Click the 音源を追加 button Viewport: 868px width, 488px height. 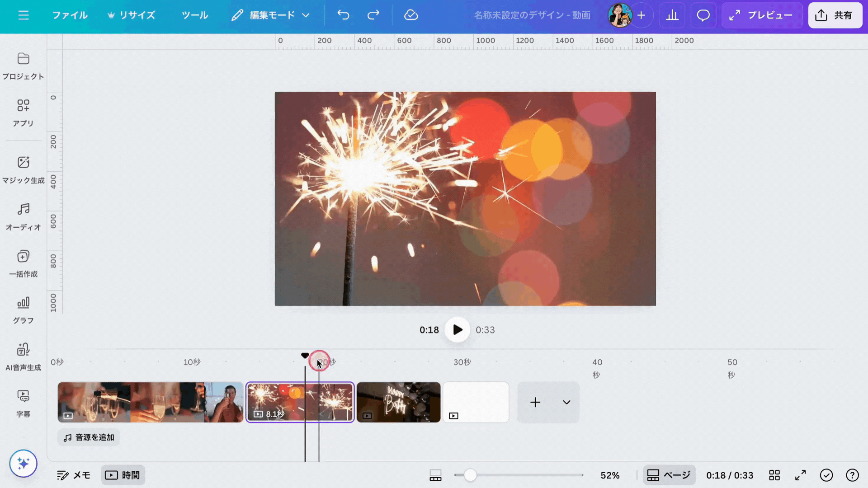tap(89, 437)
